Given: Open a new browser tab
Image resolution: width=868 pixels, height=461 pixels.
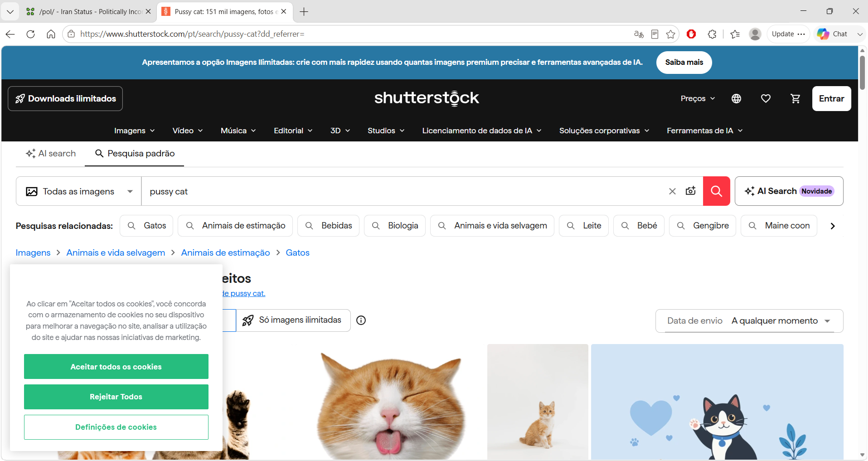Looking at the screenshot, I should tap(304, 12).
